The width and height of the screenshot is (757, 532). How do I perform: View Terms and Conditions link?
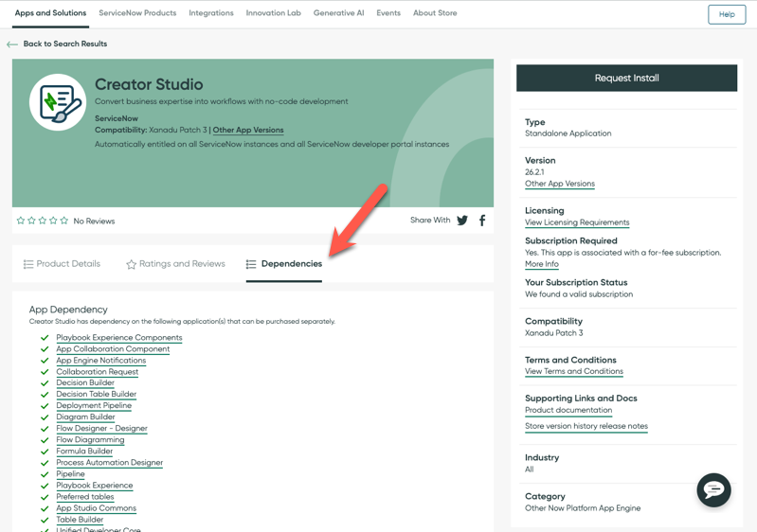[574, 371]
